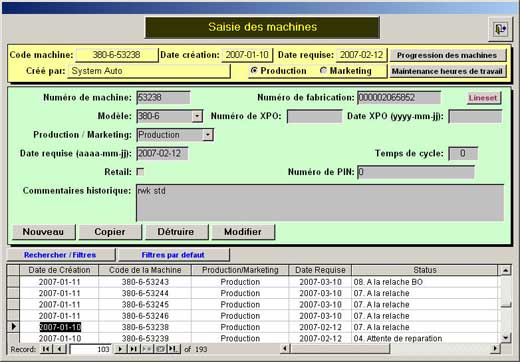Image resolution: width=520 pixels, height=362 pixels.
Task: Open Rechercher / Filtres
Action: [60, 255]
